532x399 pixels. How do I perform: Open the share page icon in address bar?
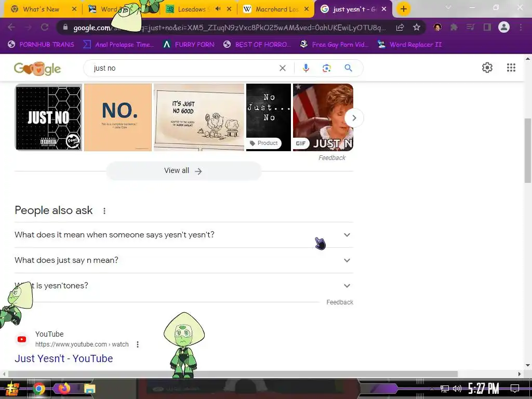pyautogui.click(x=400, y=27)
